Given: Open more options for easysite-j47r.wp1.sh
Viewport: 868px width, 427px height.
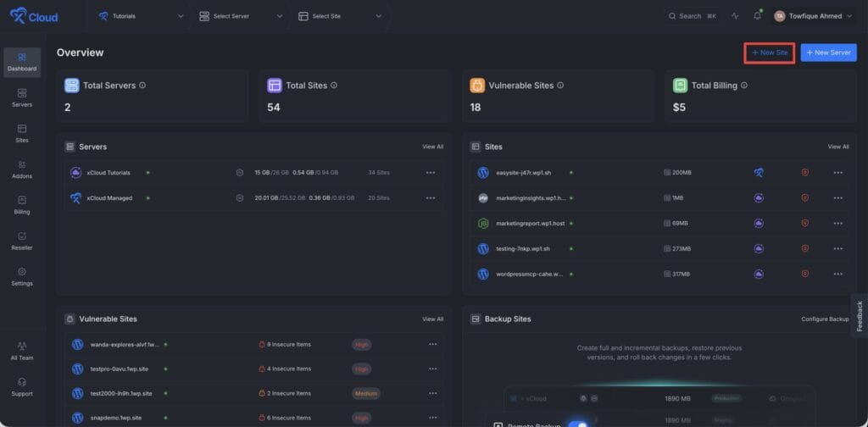Looking at the screenshot, I should pos(838,173).
